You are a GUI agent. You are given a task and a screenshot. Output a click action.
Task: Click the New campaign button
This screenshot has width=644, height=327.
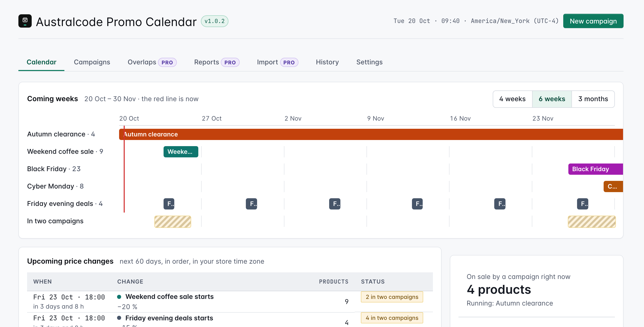click(593, 21)
